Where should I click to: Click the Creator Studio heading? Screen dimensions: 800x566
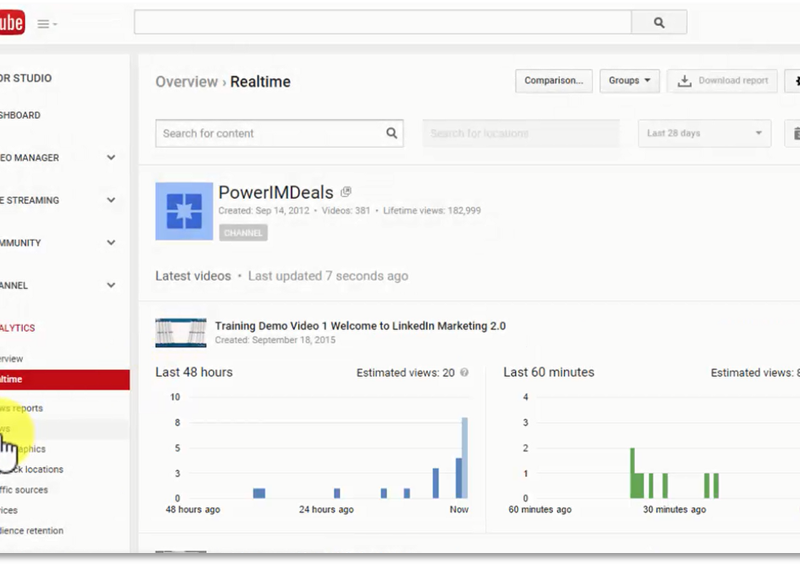pos(26,78)
